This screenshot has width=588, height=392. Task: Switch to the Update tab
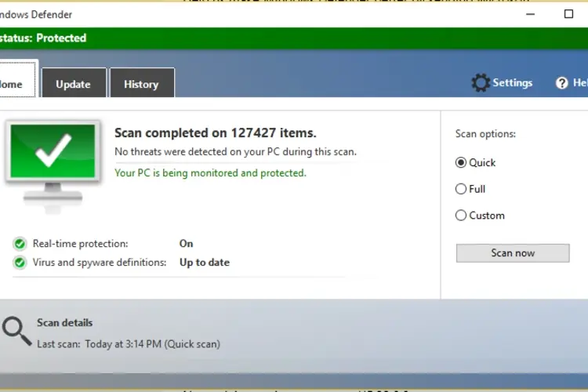pyautogui.click(x=74, y=83)
